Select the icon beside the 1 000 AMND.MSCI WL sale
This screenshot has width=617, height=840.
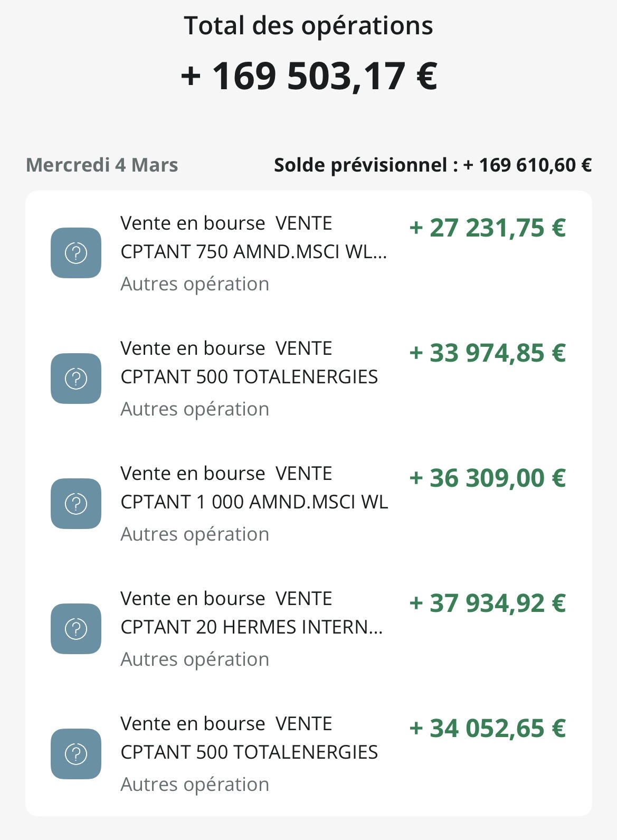[76, 503]
